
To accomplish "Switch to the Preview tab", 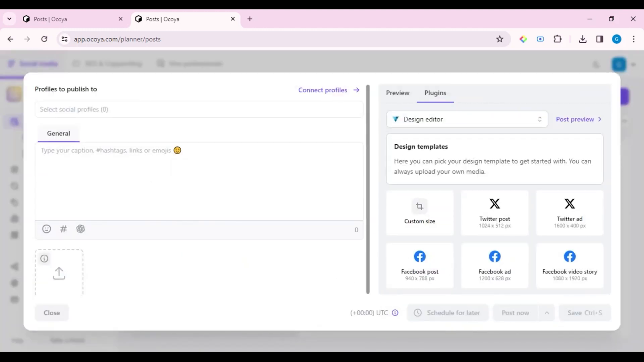I will click(x=397, y=93).
